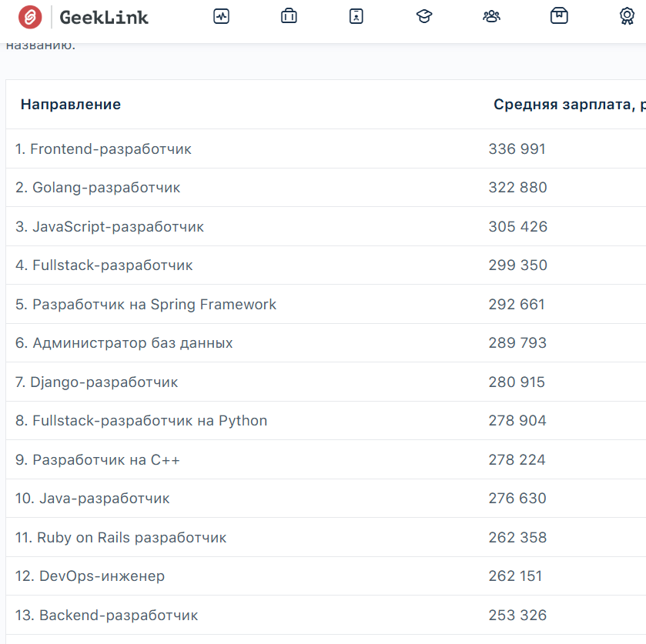The image size is (646, 644).
Task: Click the GeekLink site name text
Action: [x=104, y=17]
